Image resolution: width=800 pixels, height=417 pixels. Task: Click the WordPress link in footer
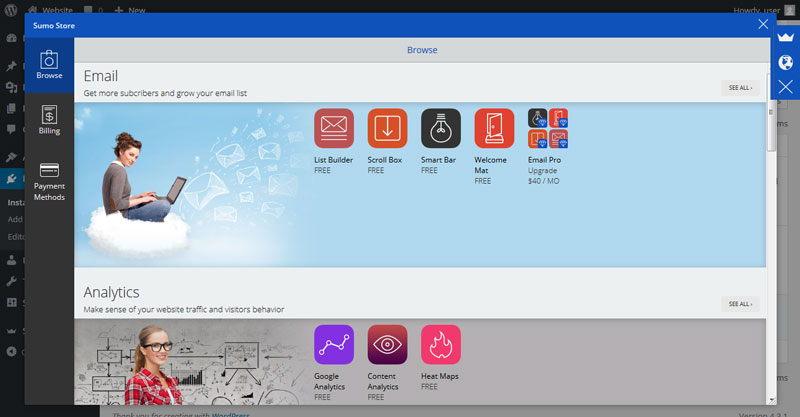point(231,414)
